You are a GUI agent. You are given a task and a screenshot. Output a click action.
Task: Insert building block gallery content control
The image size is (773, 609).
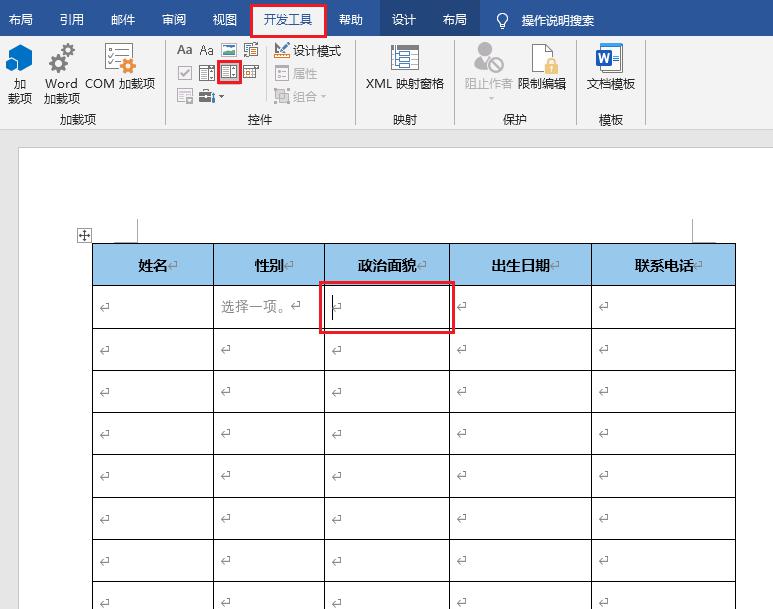(251, 50)
